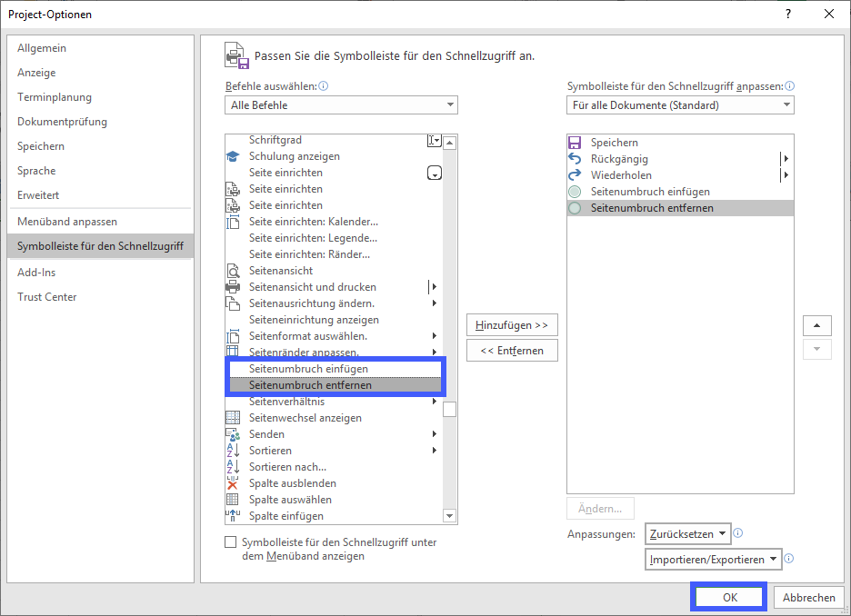
Task: Click the Spalte ausblenden red X icon
Action: [x=232, y=483]
